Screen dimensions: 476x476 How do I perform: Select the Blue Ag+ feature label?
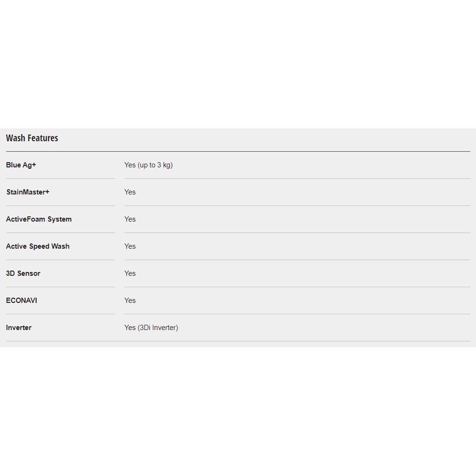click(21, 165)
